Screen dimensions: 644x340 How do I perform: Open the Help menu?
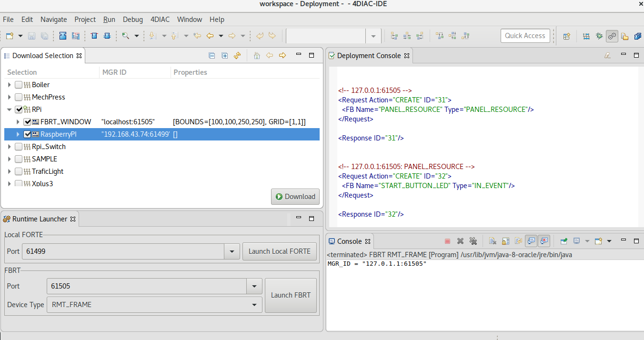click(x=217, y=20)
